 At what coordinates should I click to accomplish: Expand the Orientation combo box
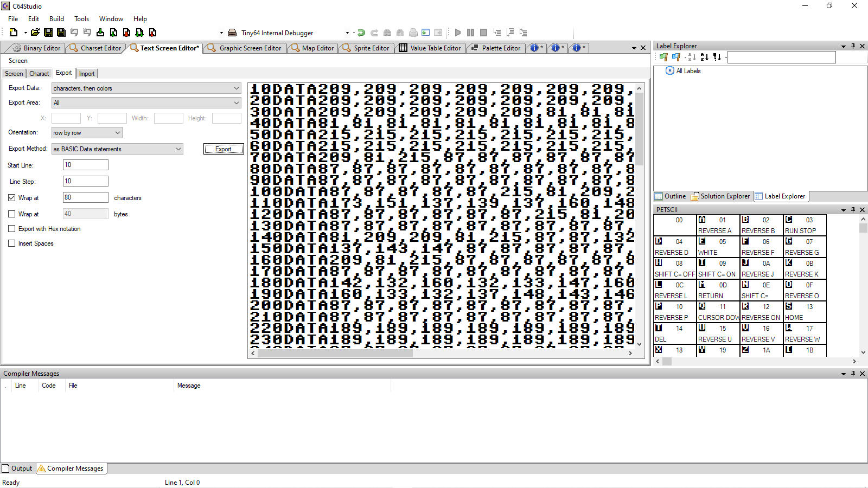coord(87,133)
